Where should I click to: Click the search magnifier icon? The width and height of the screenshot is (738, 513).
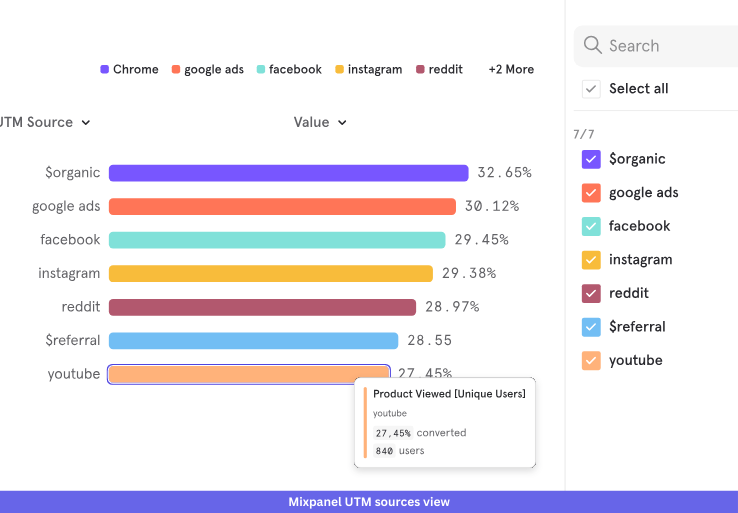click(593, 45)
